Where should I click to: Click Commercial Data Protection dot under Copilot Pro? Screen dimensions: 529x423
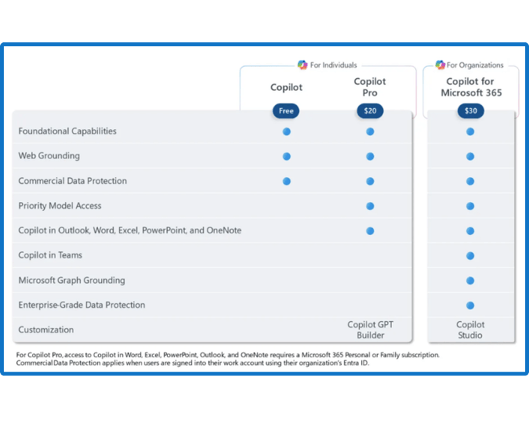(370, 181)
